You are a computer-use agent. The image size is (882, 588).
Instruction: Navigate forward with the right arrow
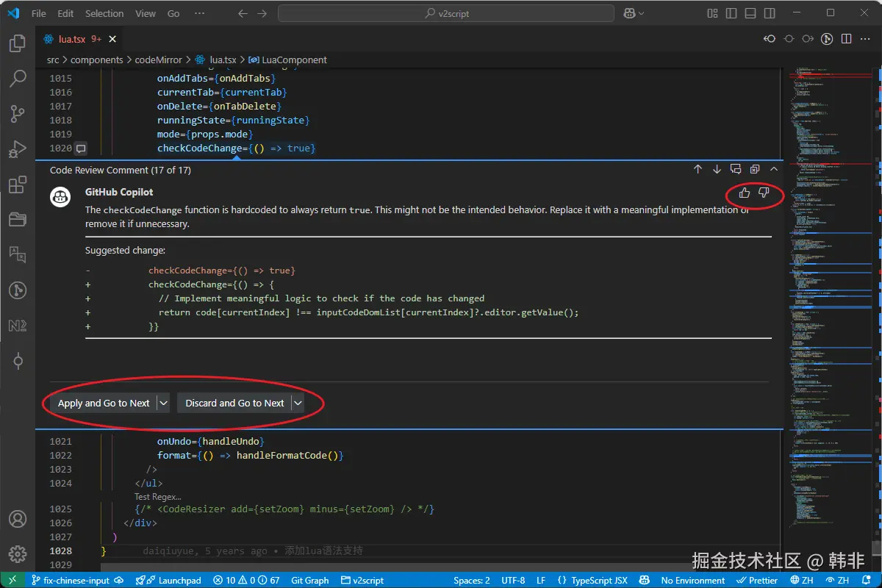pyautogui.click(x=262, y=13)
